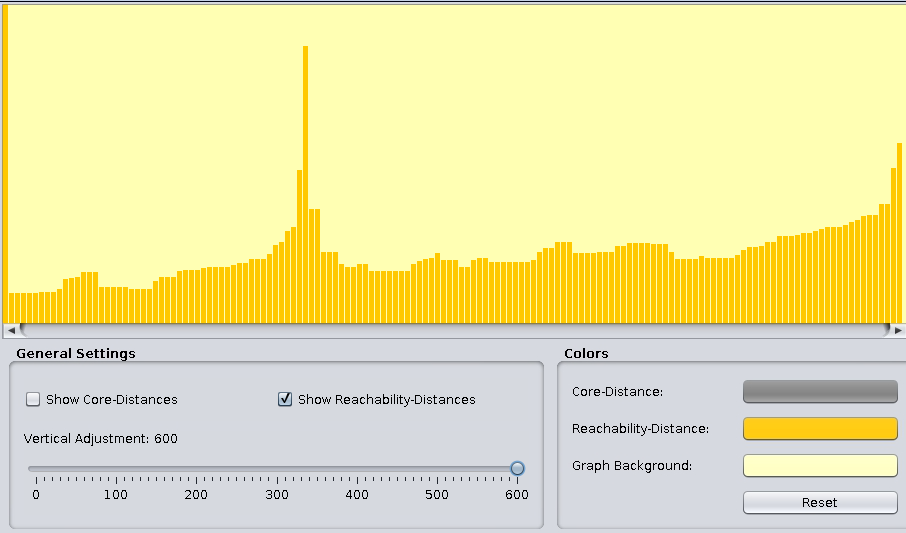The height and width of the screenshot is (533, 906).
Task: Click the horizontal scrollbar thumb below the plot
Action: [454, 330]
